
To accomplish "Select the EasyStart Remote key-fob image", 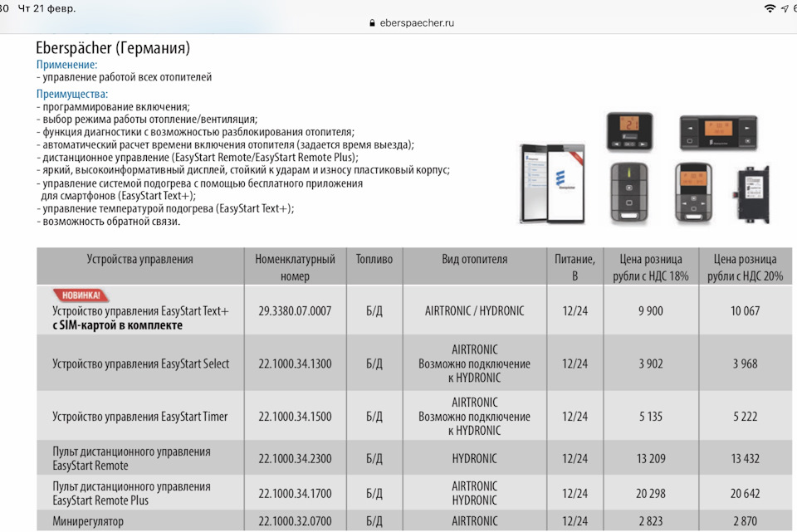I will point(628,191).
